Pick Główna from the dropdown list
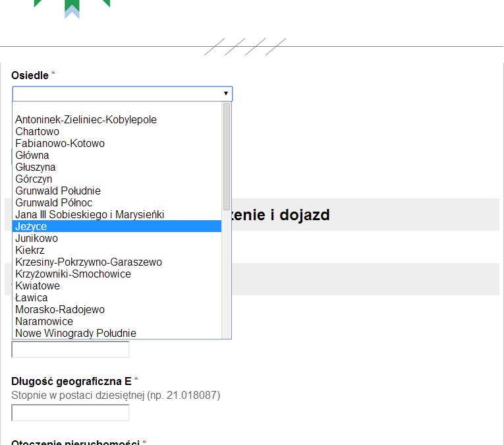The height and width of the screenshot is (445, 504). pos(32,156)
